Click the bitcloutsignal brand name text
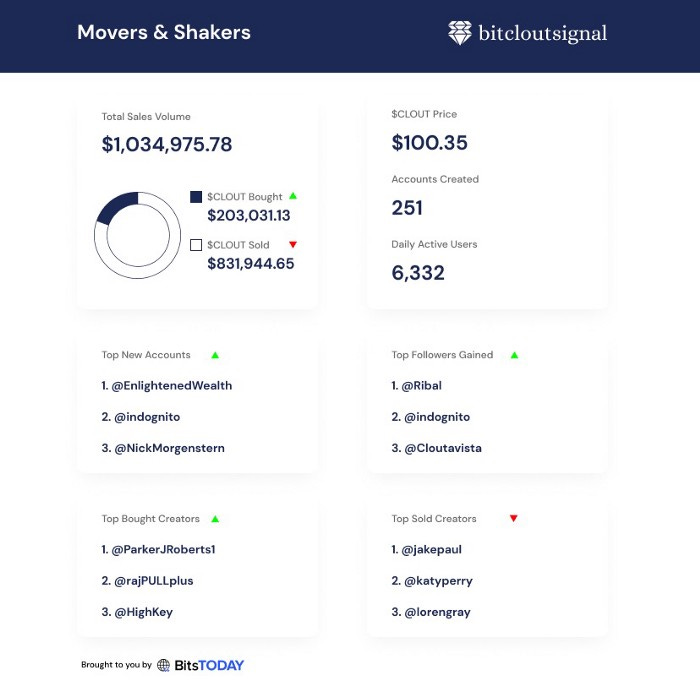 point(542,33)
